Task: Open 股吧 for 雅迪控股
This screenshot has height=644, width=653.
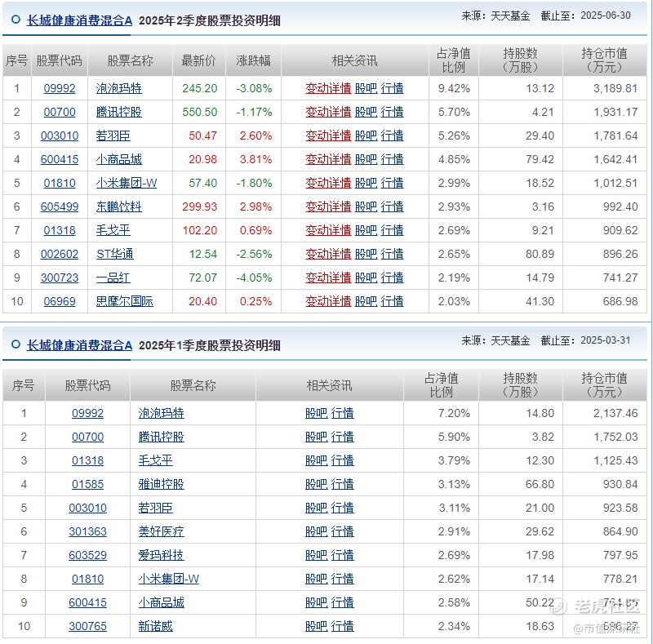Action: [317, 485]
